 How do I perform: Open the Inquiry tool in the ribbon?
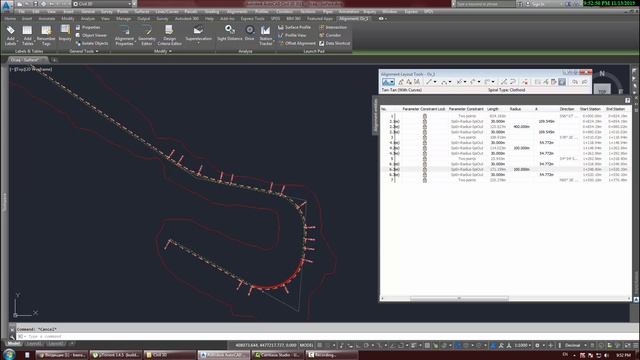pos(65,33)
